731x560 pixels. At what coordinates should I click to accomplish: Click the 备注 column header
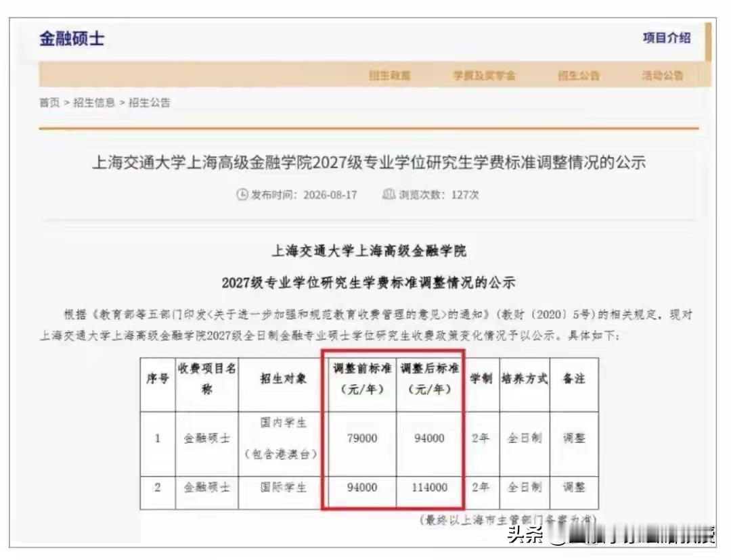574,379
